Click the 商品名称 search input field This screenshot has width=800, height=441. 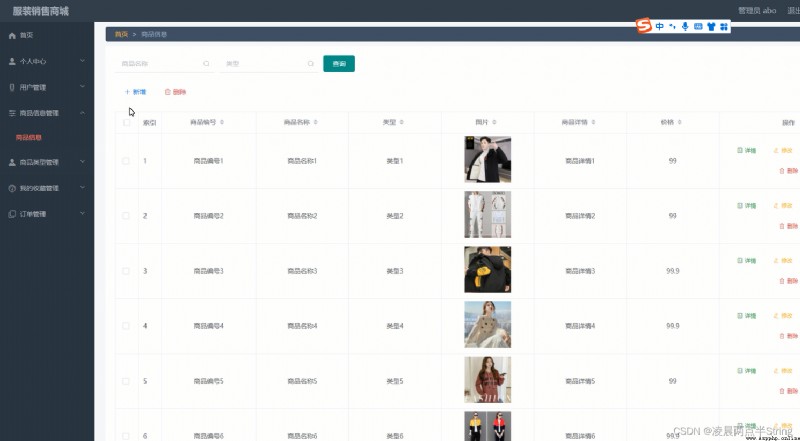pos(164,64)
